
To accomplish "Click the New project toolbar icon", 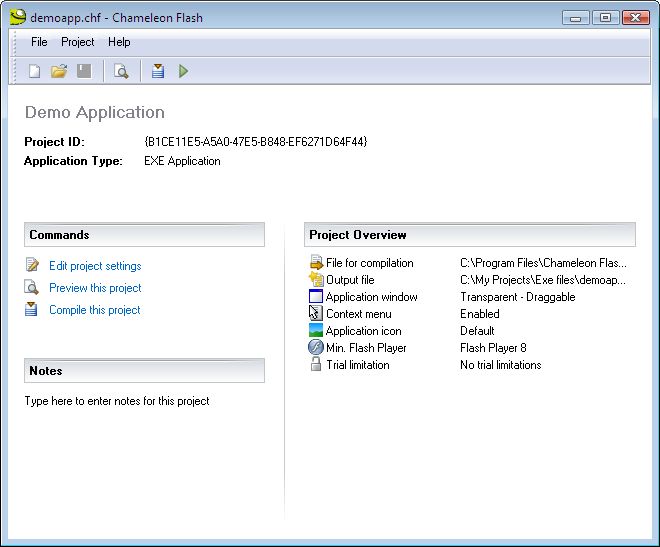I will click(x=35, y=71).
